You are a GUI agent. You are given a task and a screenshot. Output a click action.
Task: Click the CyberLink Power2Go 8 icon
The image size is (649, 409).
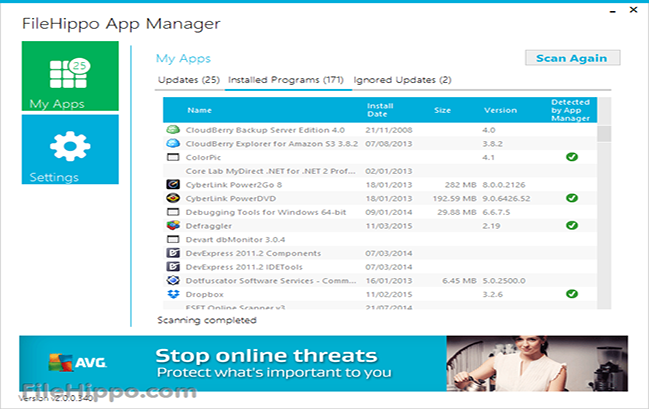pyautogui.click(x=173, y=184)
